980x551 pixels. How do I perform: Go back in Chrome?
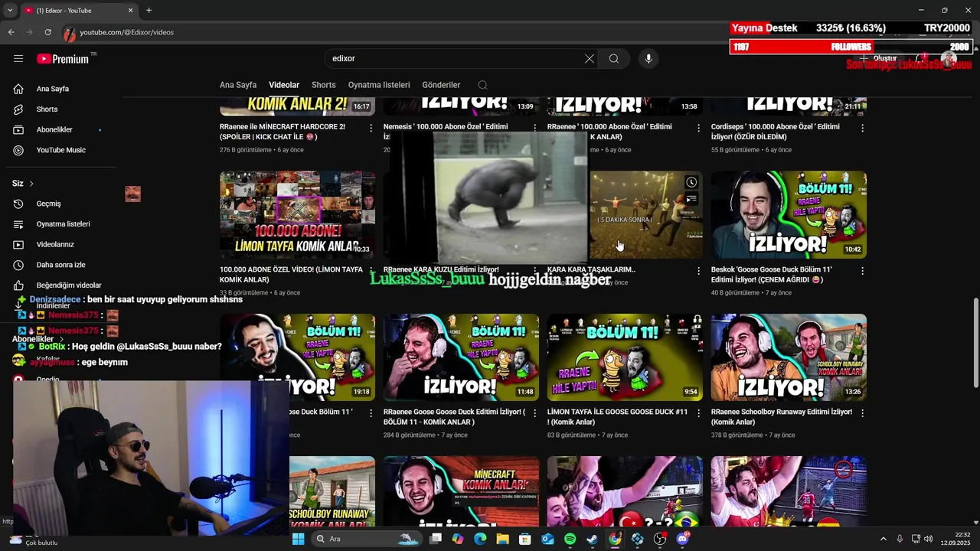coord(11,32)
